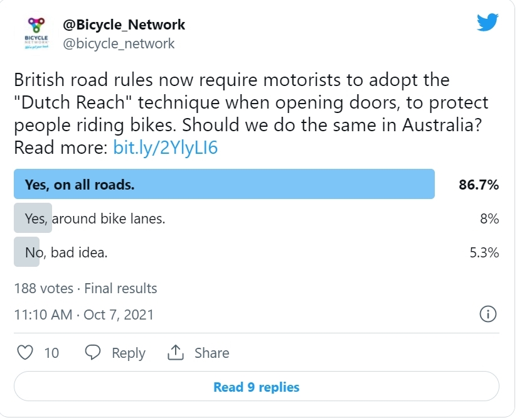Like the tweet with the heart icon

[24, 353]
